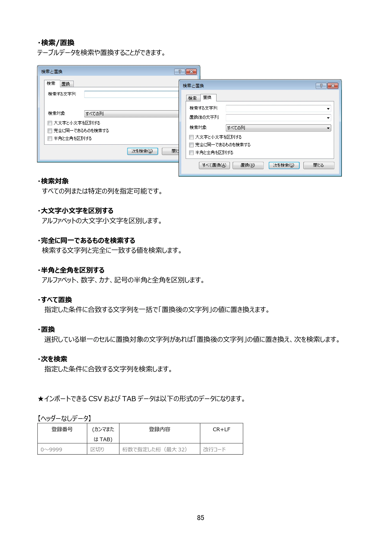Close the back 検索と置換 dialog
Screen dimensions: 392x555
[x=191, y=72]
